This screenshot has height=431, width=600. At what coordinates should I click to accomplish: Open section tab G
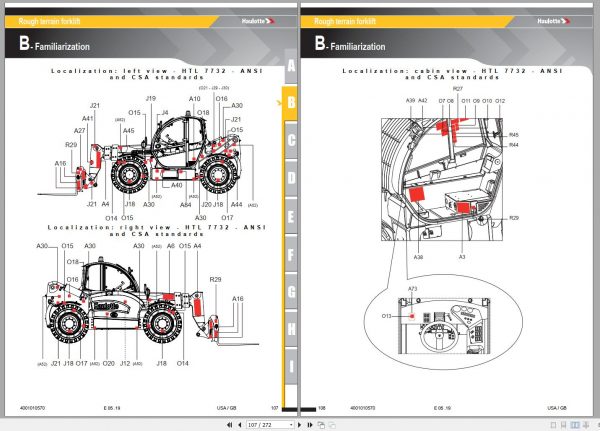(291, 292)
